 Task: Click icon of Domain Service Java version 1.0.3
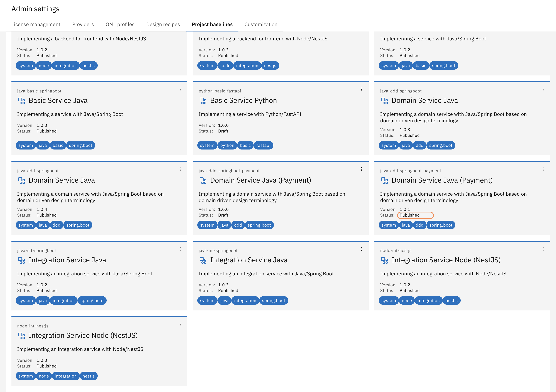click(384, 101)
